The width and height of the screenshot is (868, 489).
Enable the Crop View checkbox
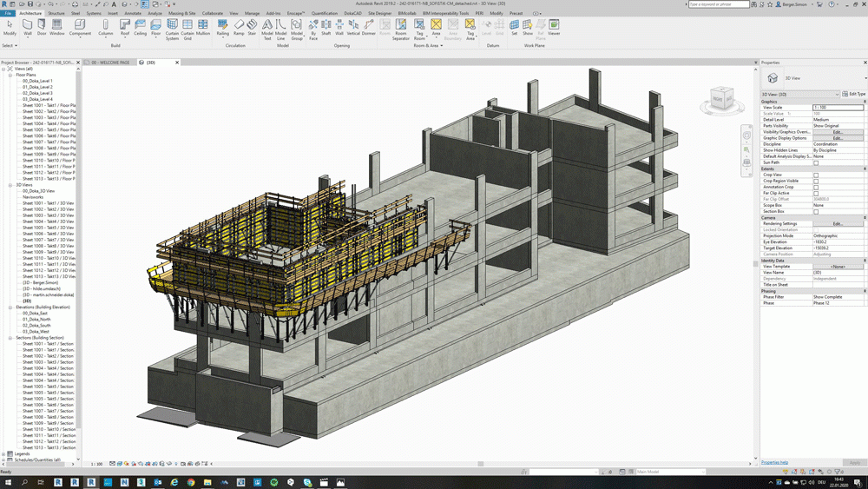coord(816,175)
